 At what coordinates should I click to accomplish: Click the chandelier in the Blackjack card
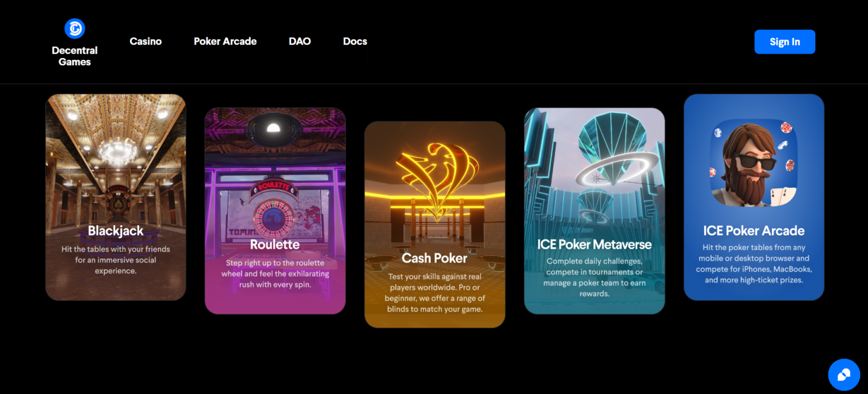tap(118, 150)
